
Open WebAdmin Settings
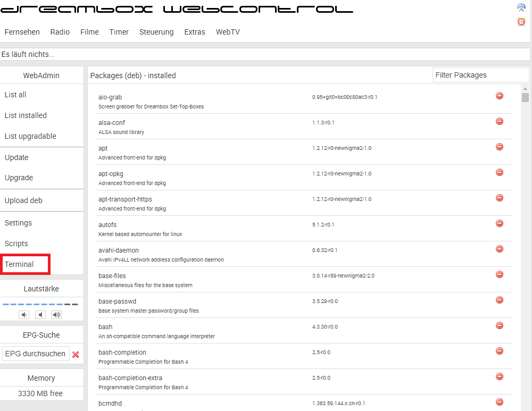[x=18, y=223]
